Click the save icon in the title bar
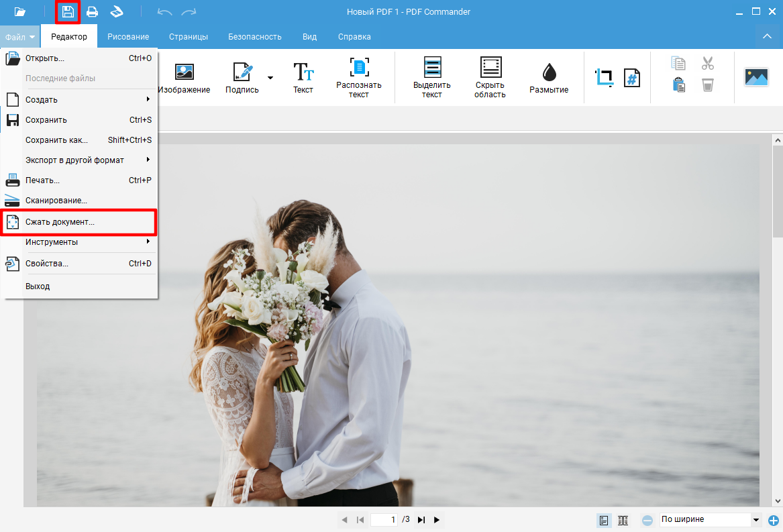 (x=68, y=11)
